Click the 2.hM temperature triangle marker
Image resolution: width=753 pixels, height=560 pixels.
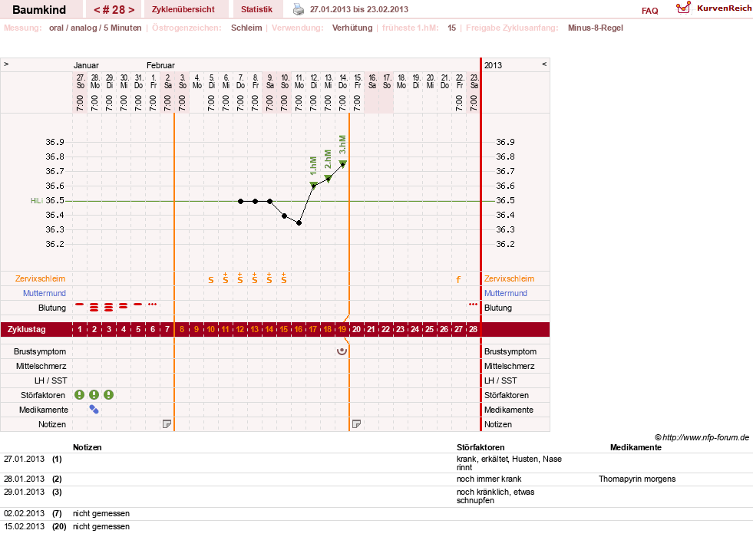(329, 178)
